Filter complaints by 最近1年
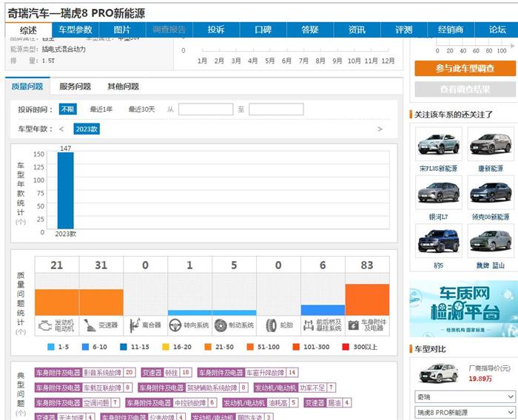 (101, 109)
